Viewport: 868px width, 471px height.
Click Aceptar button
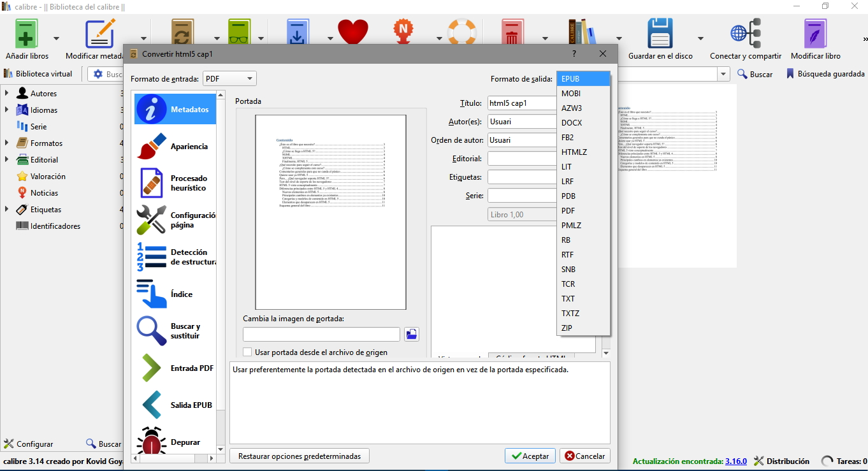[530, 456]
